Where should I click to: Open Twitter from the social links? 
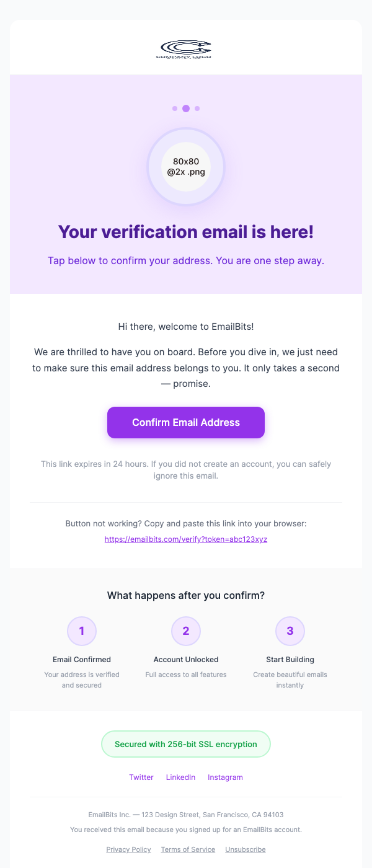click(x=141, y=777)
